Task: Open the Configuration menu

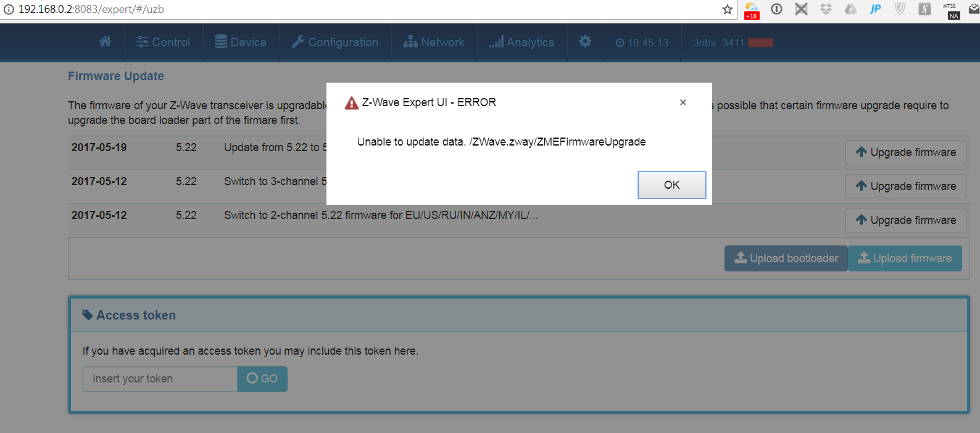Action: coord(335,42)
